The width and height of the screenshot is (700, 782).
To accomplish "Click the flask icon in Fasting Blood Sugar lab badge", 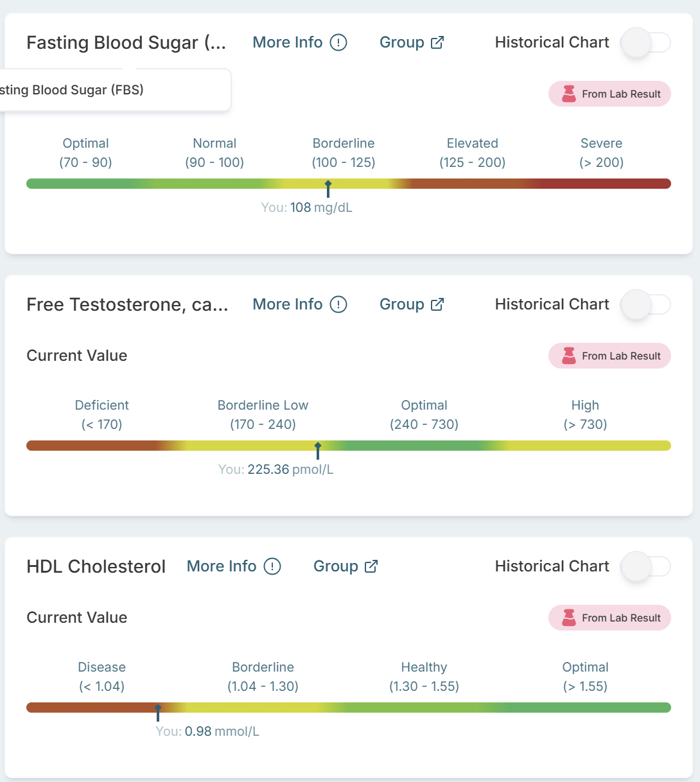I will tap(569, 94).
